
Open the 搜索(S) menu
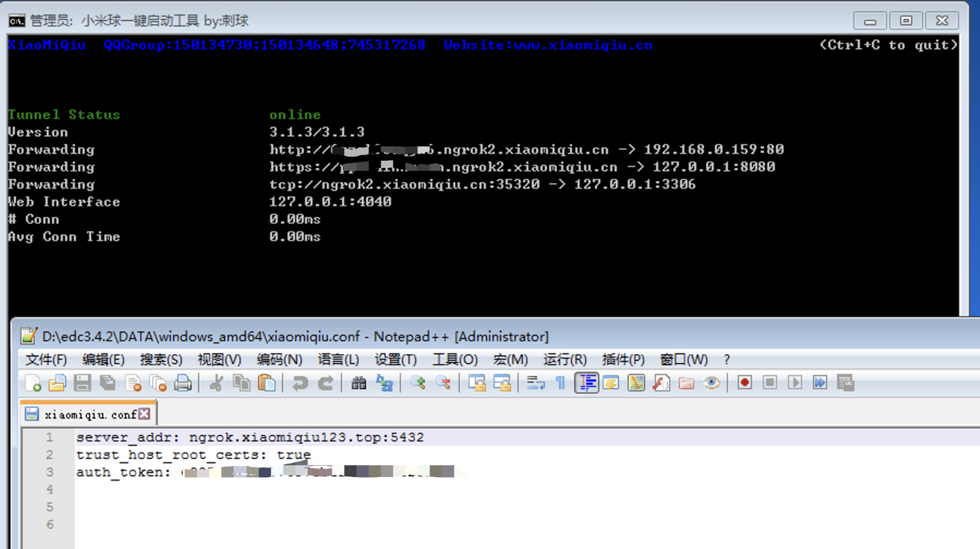pos(161,360)
